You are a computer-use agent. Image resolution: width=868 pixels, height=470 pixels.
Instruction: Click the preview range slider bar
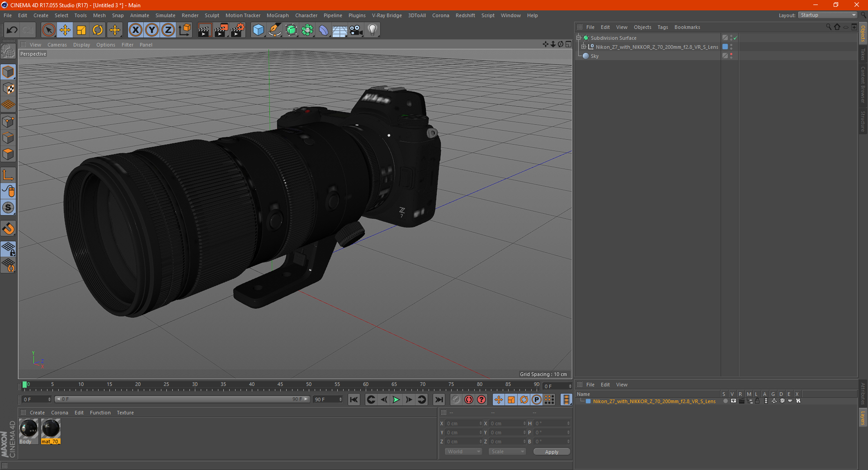click(182, 399)
